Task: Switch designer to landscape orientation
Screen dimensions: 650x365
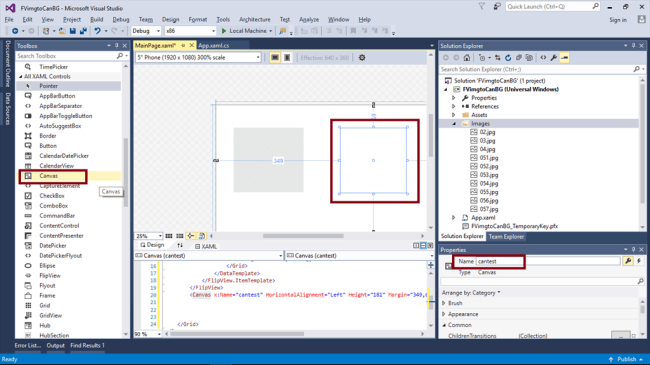Action: pos(275,58)
